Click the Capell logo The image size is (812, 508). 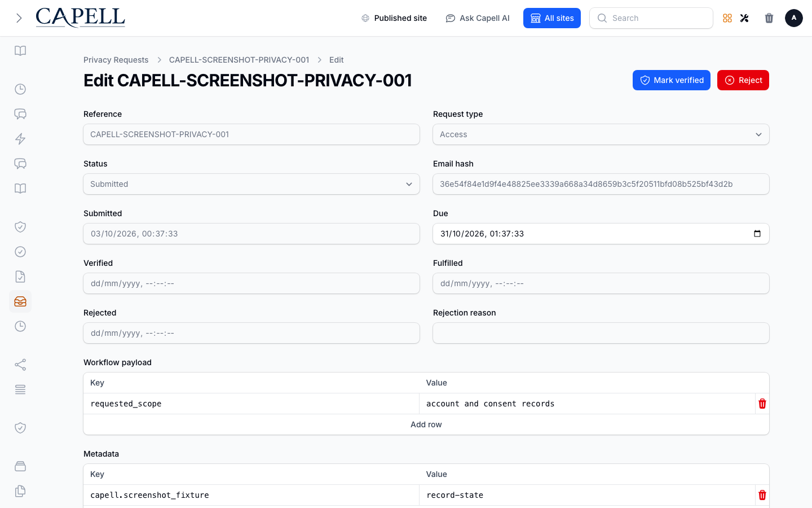[80, 17]
